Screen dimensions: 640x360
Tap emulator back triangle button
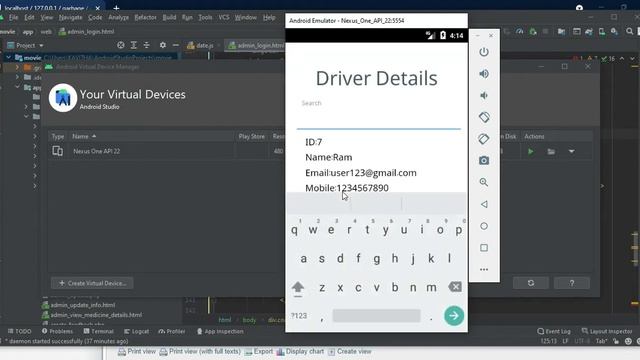[x=484, y=204]
